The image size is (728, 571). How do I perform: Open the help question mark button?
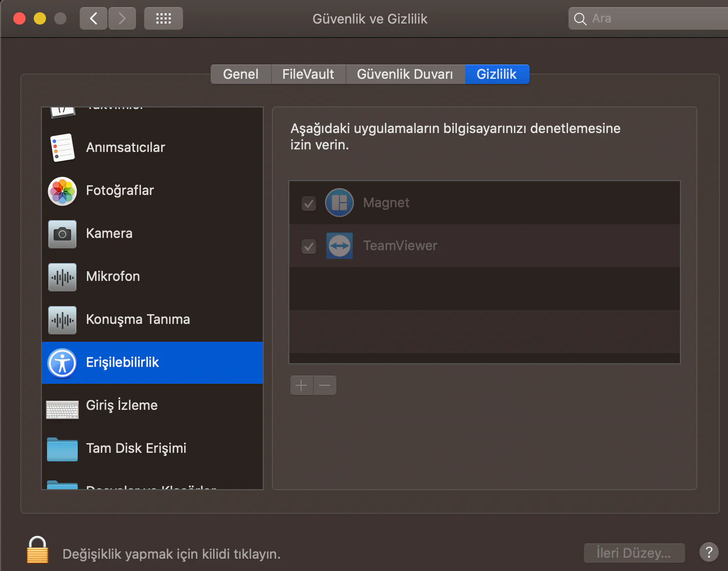[x=709, y=552]
